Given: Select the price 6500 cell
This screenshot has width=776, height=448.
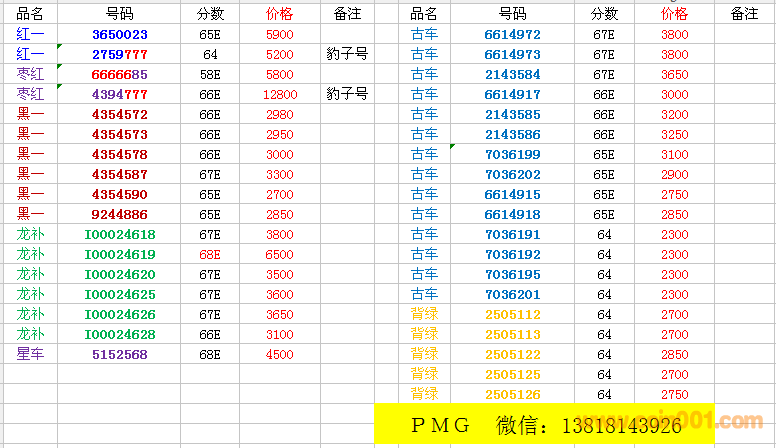Looking at the screenshot, I should click(280, 254).
